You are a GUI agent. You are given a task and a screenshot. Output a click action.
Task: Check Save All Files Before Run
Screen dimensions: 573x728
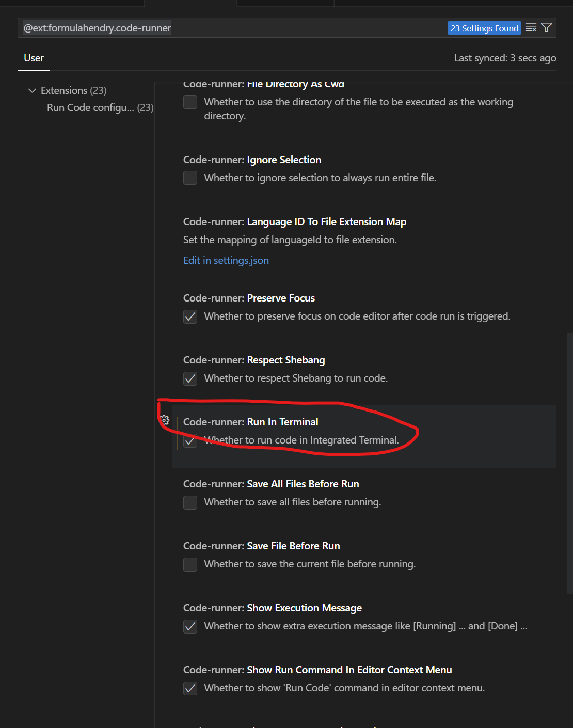[190, 502]
